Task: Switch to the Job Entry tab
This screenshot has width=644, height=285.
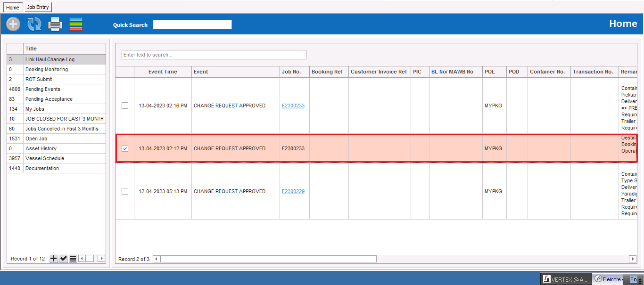Action: point(38,7)
